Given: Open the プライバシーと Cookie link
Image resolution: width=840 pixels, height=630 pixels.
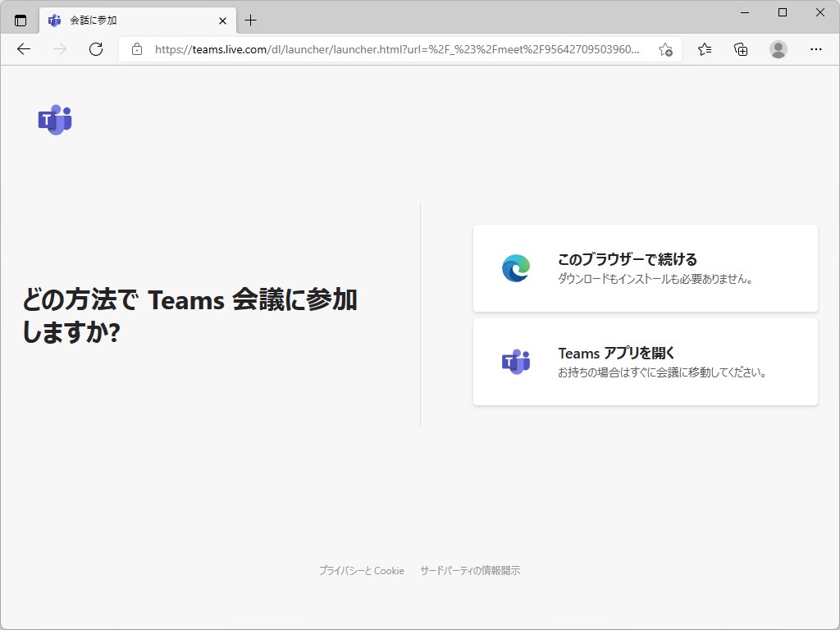Looking at the screenshot, I should pos(361,570).
